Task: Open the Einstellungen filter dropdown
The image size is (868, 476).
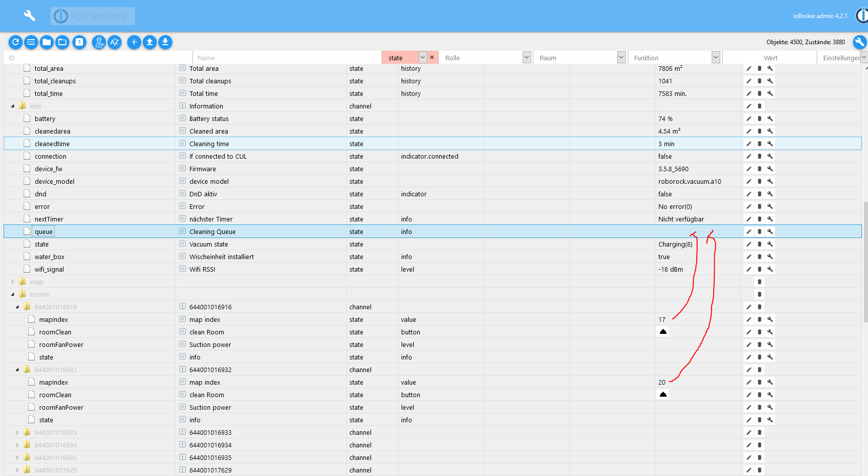Action: pyautogui.click(x=864, y=57)
